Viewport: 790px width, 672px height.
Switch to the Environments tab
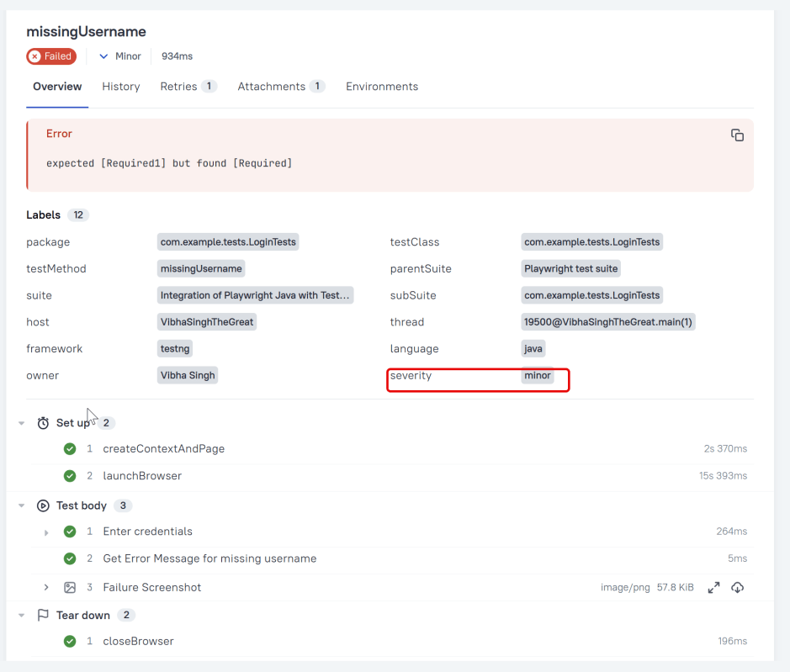(x=382, y=87)
